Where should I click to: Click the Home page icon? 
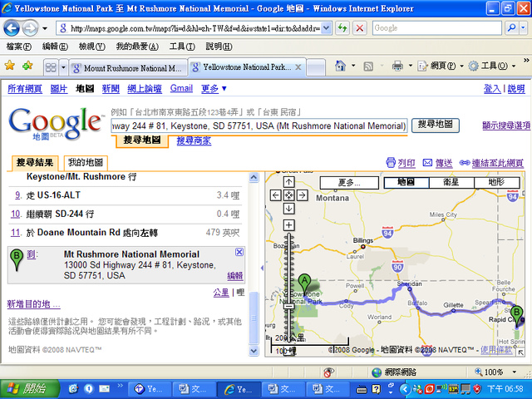(340, 66)
